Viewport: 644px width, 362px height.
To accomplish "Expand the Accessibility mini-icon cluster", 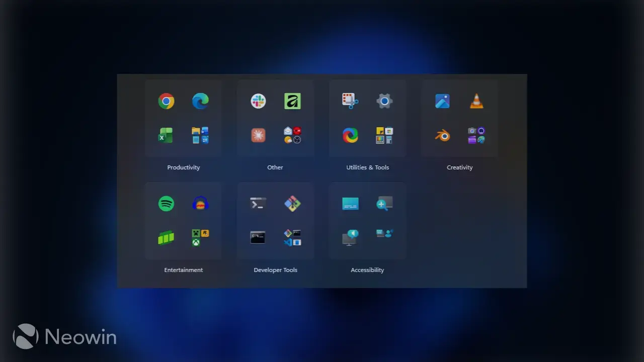I will (x=384, y=233).
